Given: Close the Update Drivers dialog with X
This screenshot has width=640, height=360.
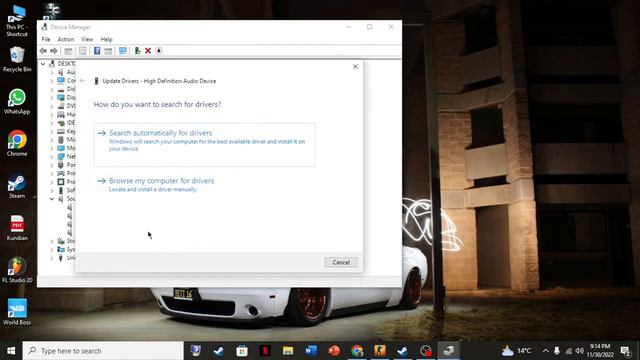Looking at the screenshot, I should [x=355, y=67].
